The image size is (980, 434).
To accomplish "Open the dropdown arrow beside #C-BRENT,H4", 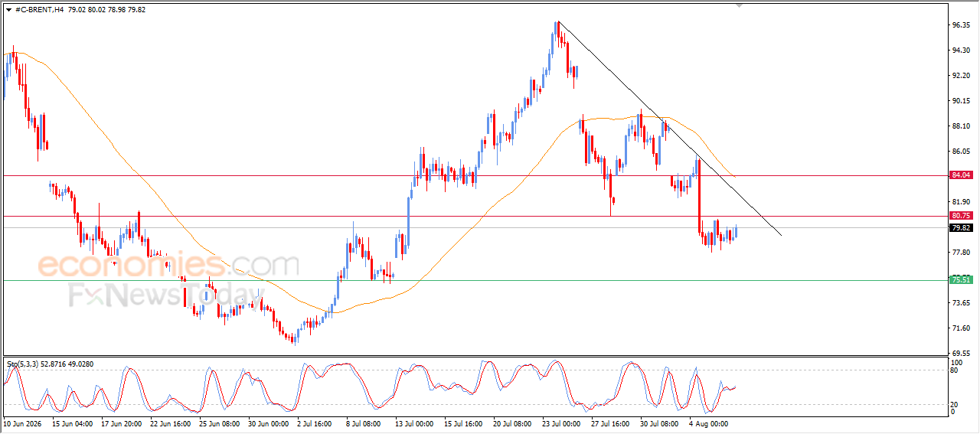I will coord(8,9).
